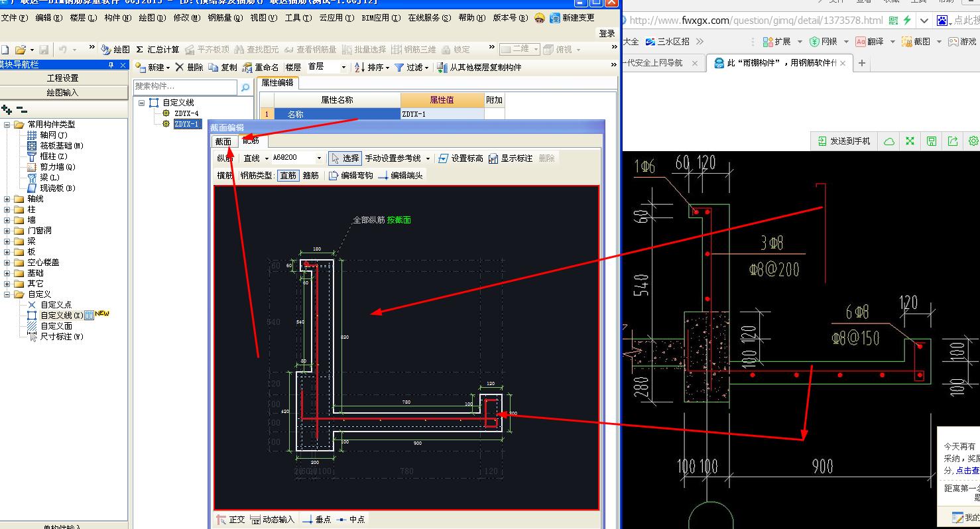Click the 新建变更 icon in menu bar
The image size is (980, 529).
(x=554, y=18)
